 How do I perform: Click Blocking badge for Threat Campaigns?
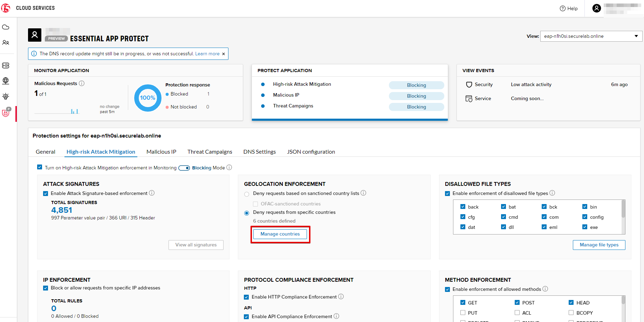pos(417,107)
